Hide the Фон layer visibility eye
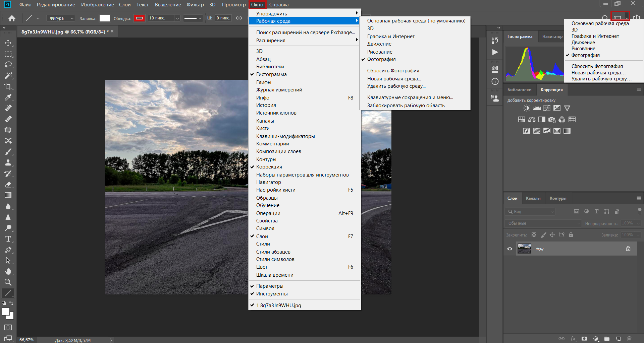 tap(509, 249)
